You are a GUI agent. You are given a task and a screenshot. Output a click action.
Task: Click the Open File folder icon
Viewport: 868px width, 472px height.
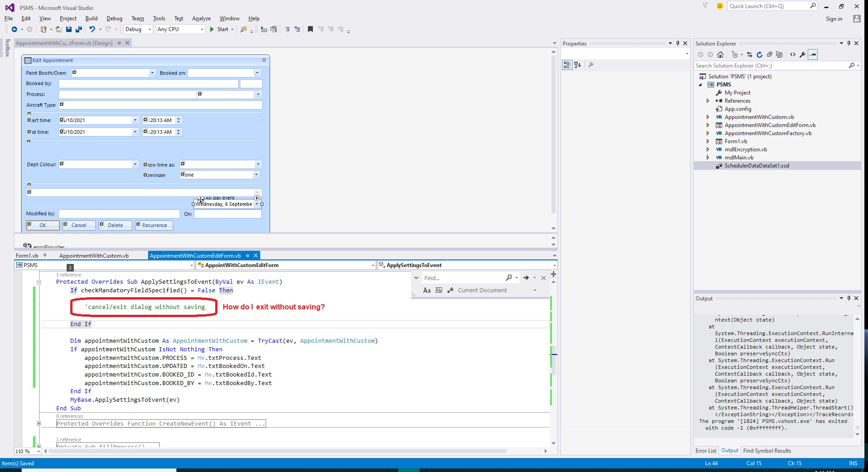pos(59,29)
